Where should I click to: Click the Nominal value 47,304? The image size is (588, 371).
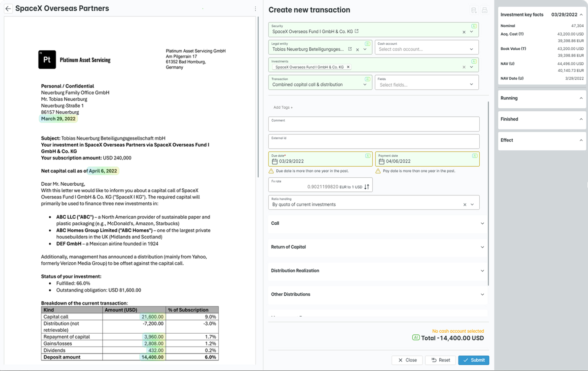577,26
